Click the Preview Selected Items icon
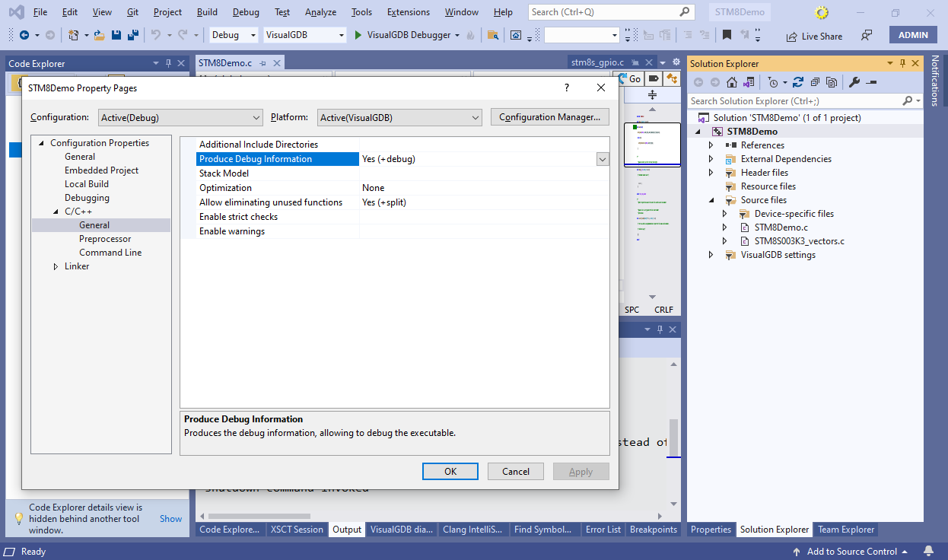The height and width of the screenshot is (560, 948). pyautogui.click(x=872, y=82)
